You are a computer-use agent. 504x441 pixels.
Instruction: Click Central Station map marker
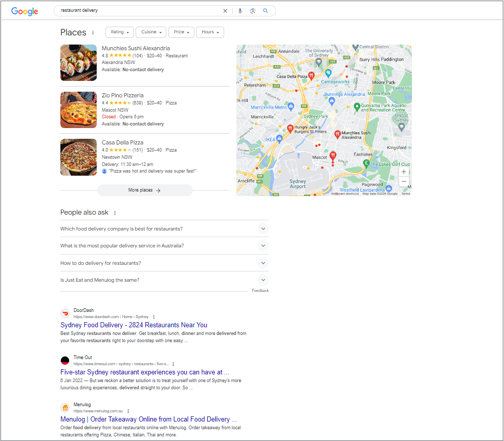click(355, 47)
